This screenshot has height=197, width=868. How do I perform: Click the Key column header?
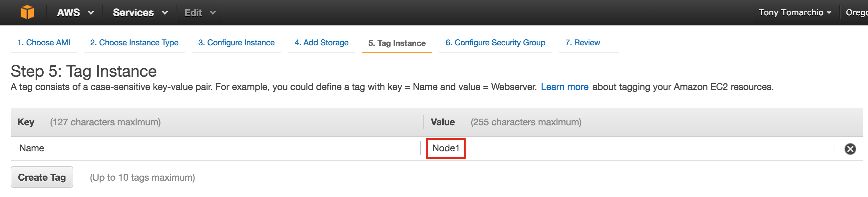[x=26, y=122]
